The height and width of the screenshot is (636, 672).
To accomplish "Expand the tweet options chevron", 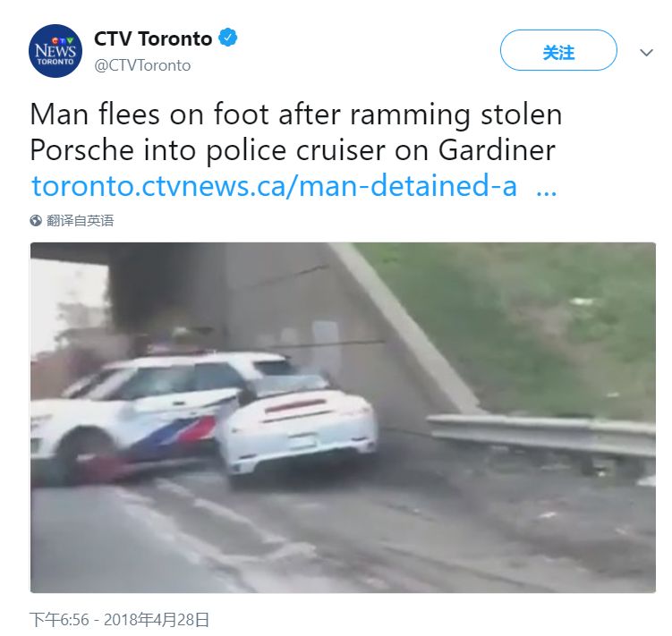I will 646,52.
